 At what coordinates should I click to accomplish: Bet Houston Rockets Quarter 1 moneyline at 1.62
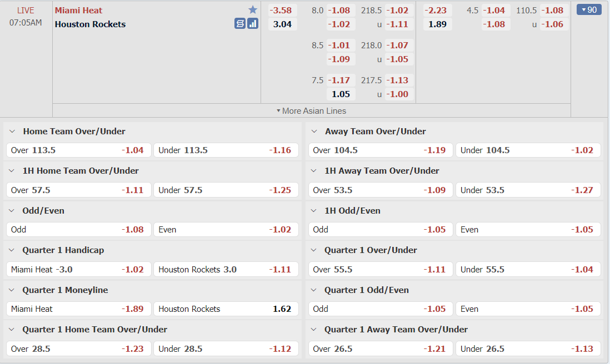[x=226, y=309]
